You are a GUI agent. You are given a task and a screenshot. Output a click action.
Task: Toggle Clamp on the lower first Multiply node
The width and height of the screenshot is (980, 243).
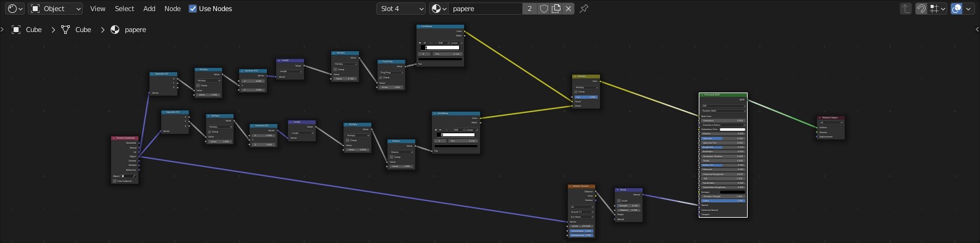point(209,131)
